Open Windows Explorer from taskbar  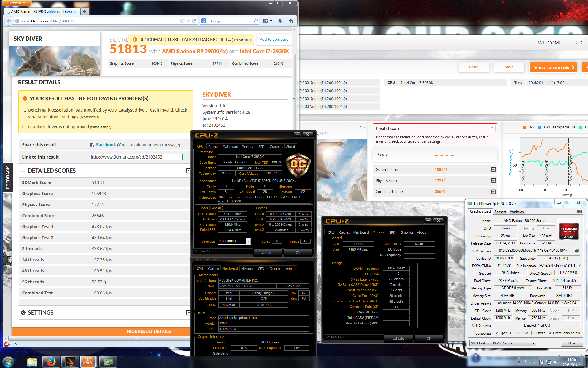32,362
